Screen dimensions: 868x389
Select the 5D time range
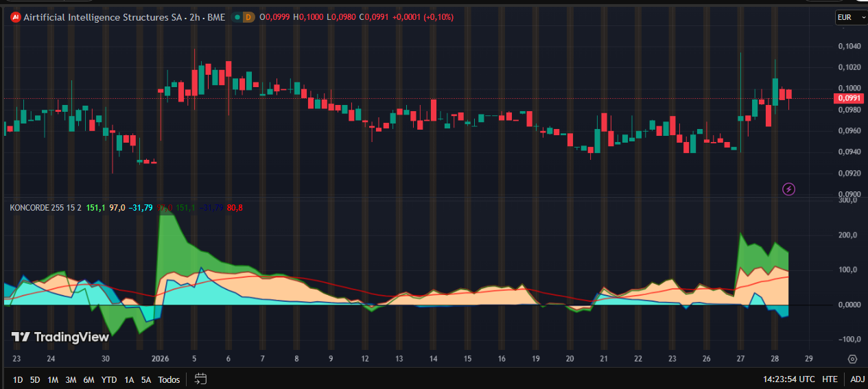point(35,379)
